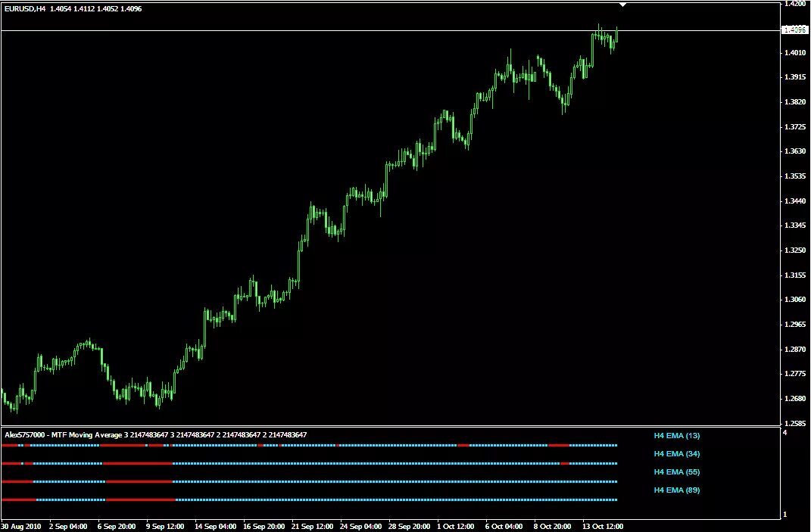Select the H4 EMA (55) label
Screen dimensions: 811x532
click(x=676, y=471)
